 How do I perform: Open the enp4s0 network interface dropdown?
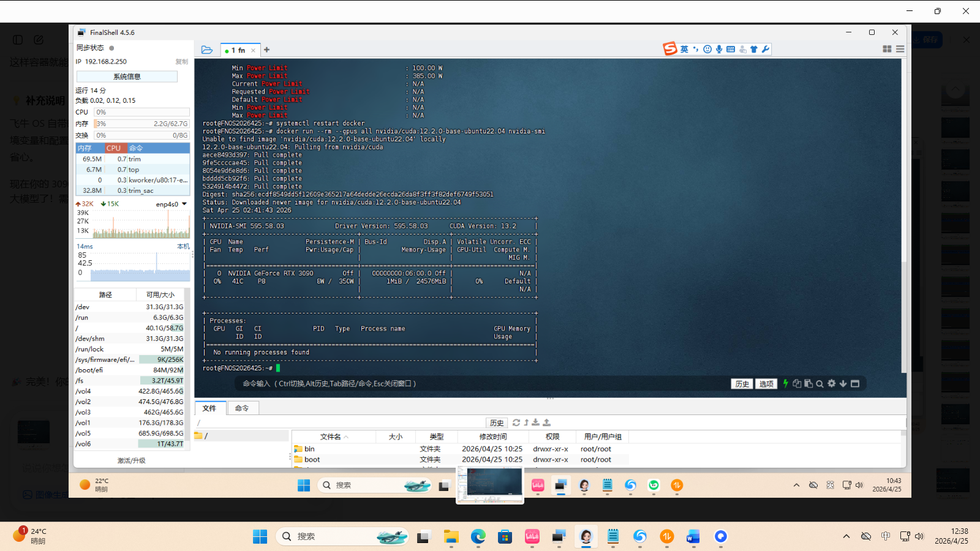[x=184, y=204]
